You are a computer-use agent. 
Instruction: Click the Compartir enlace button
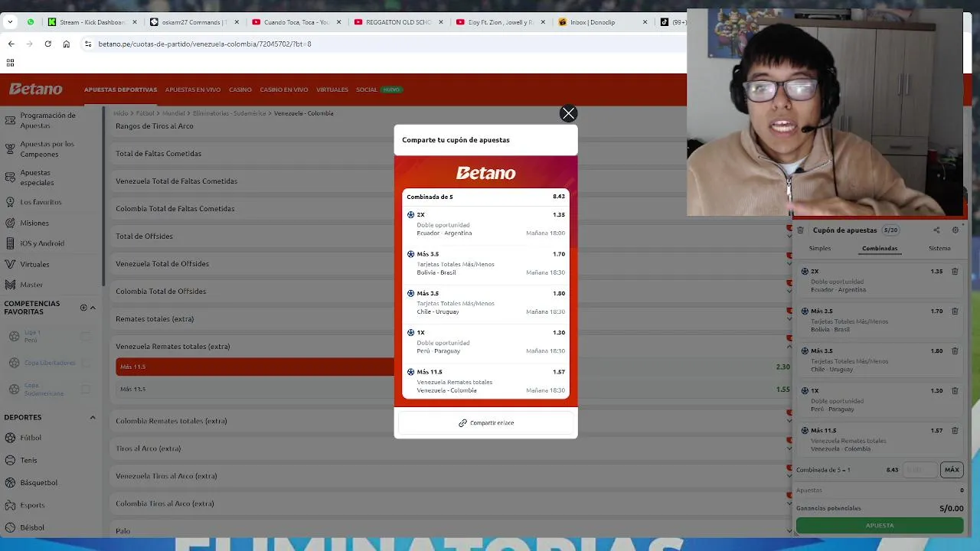486,422
